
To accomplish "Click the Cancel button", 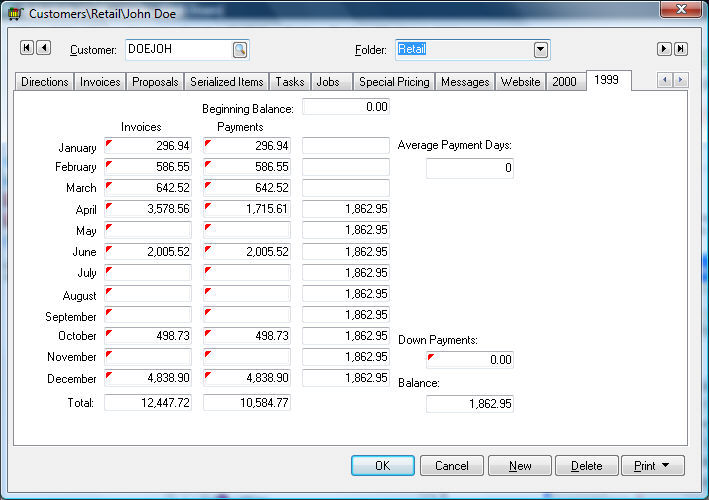I will tap(452, 465).
